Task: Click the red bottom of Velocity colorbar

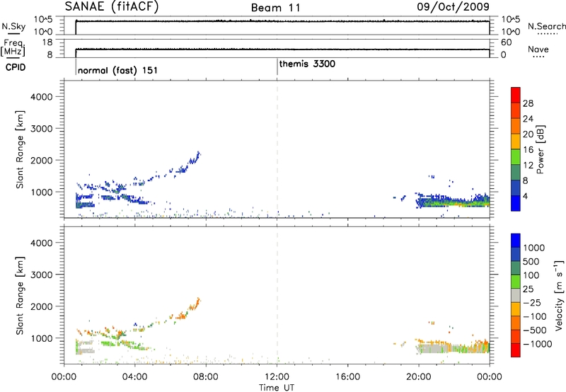Action: point(516,350)
